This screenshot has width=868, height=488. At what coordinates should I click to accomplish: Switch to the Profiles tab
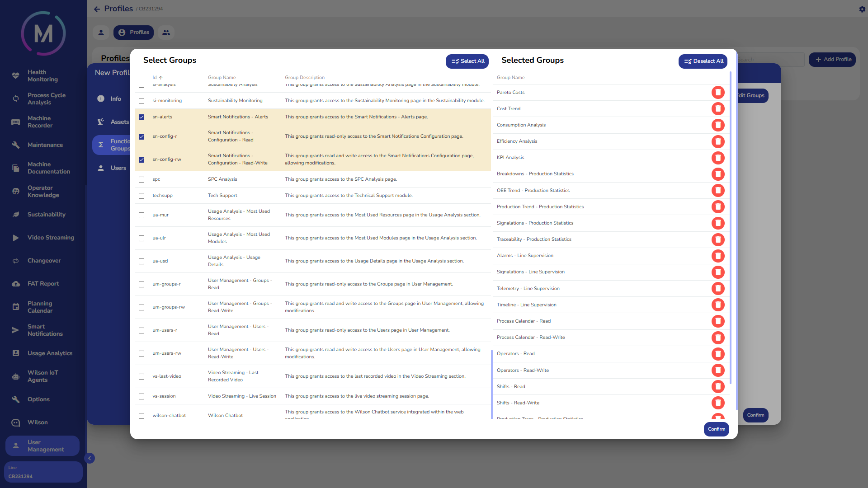(134, 33)
